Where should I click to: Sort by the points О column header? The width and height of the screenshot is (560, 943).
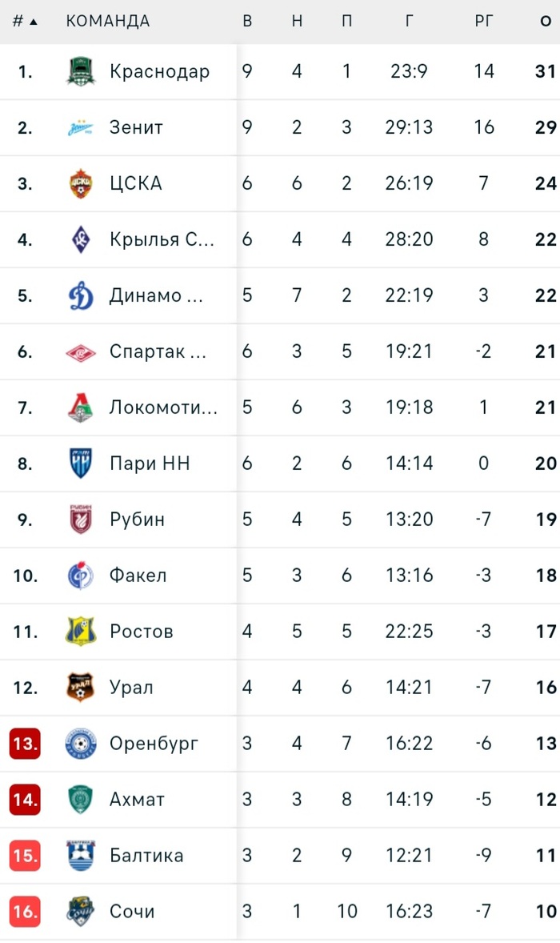coord(546,21)
